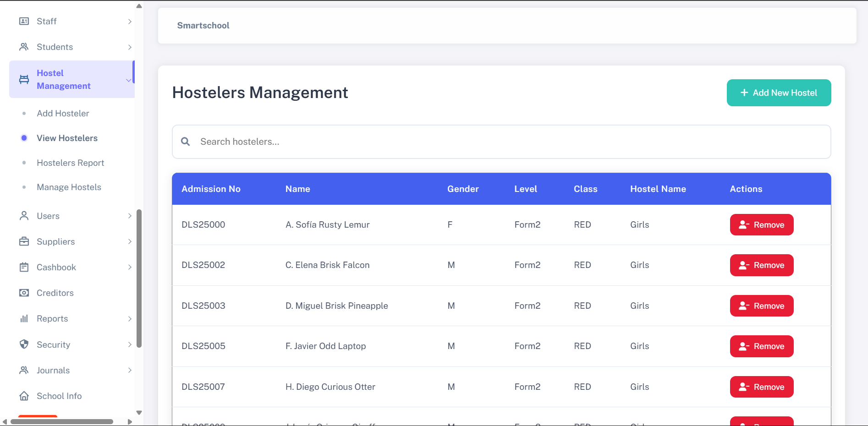Click the Gender column header
This screenshot has height=426, width=868.
463,189
